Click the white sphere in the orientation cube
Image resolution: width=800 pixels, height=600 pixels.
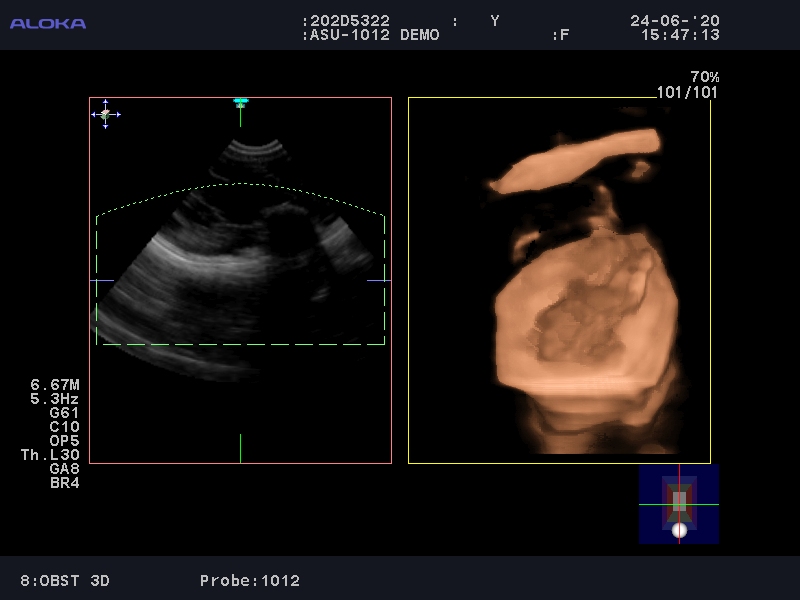coord(679,530)
